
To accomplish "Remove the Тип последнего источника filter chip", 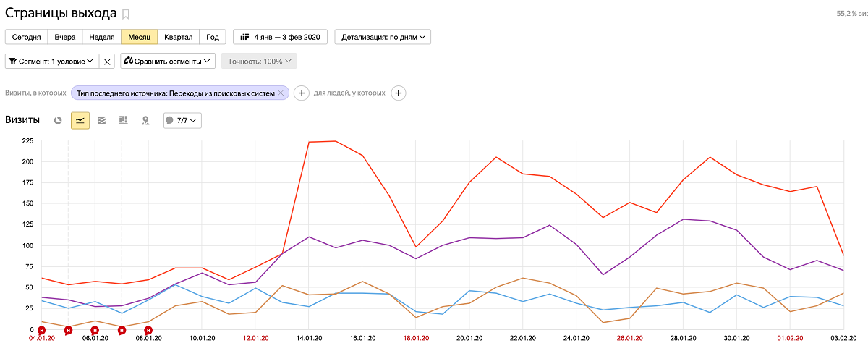I will click(x=281, y=93).
